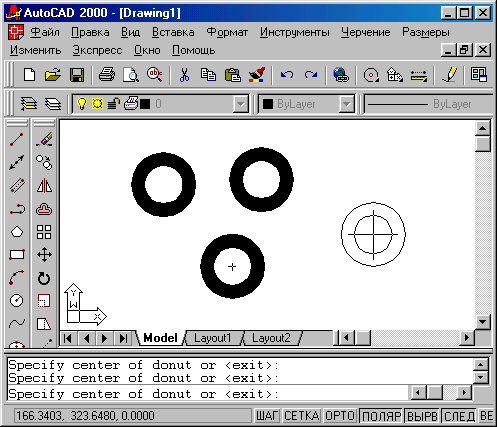Toggle ПОЛЯР polar tracking

[x=381, y=416]
